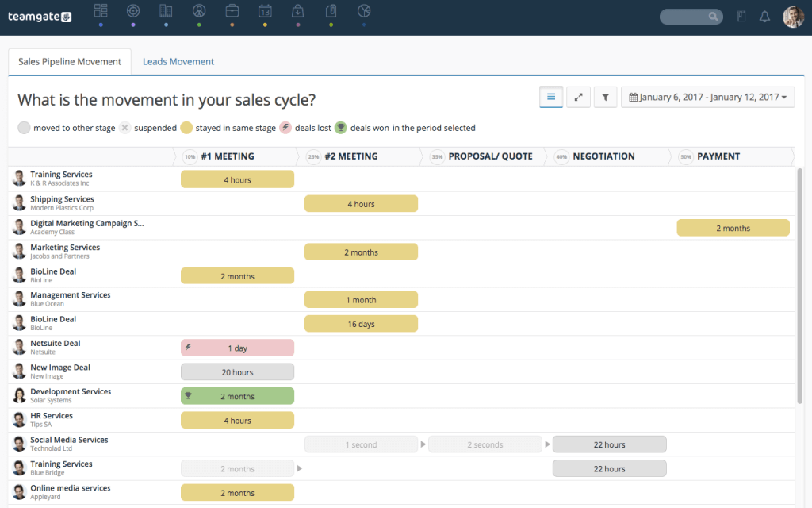
Task: Open the January date range dropdown
Action: [x=708, y=96]
